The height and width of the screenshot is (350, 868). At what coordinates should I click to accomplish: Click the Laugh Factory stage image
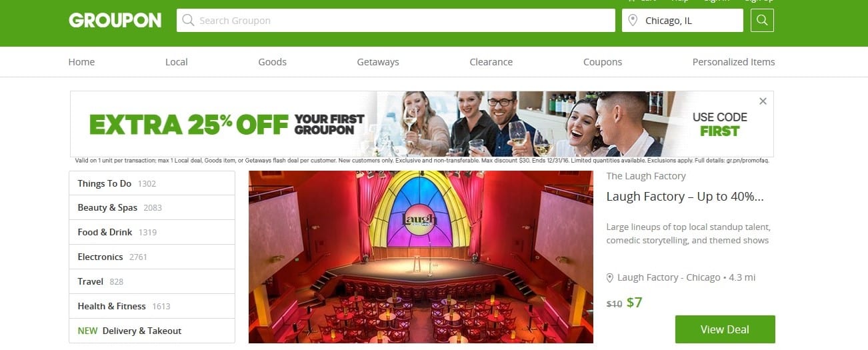point(421,257)
